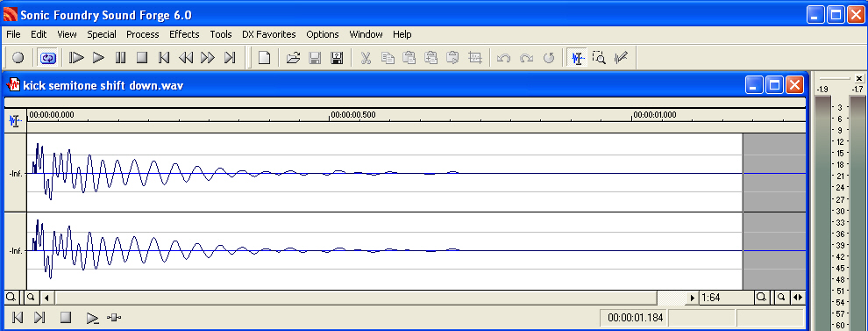Click the 00:00:00.500 ruler mark

[x=353, y=115]
